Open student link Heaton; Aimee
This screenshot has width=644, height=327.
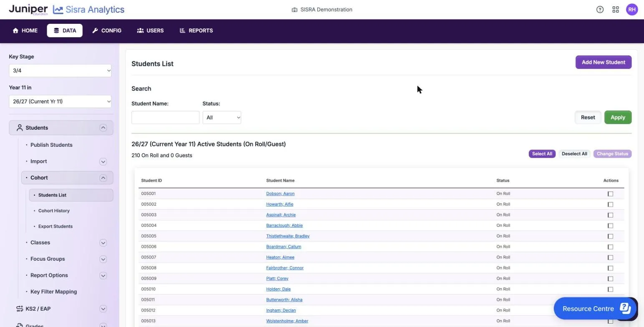point(280,257)
